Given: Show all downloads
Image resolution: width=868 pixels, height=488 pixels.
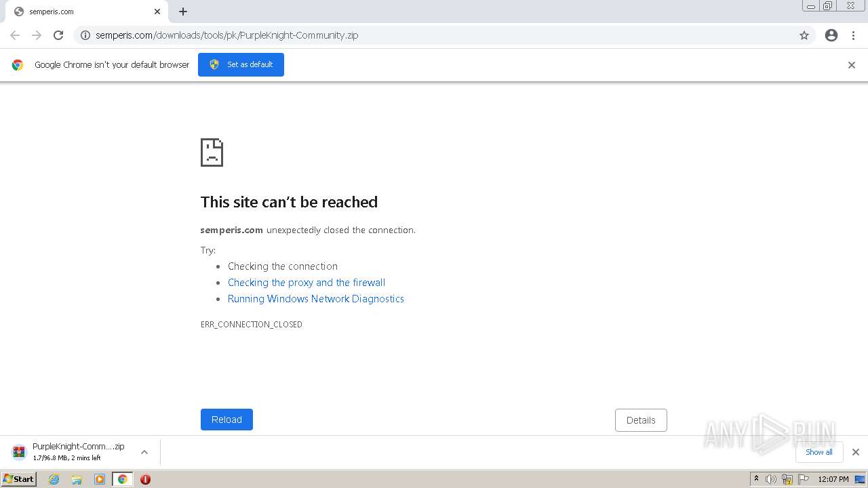Looking at the screenshot, I should [819, 452].
